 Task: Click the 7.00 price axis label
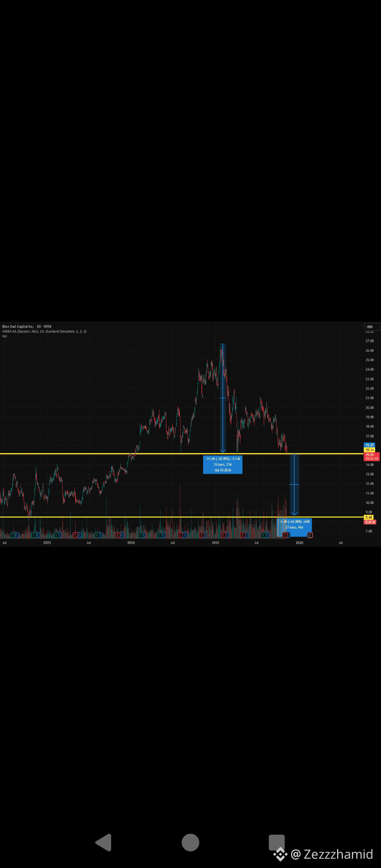pyautogui.click(x=369, y=531)
